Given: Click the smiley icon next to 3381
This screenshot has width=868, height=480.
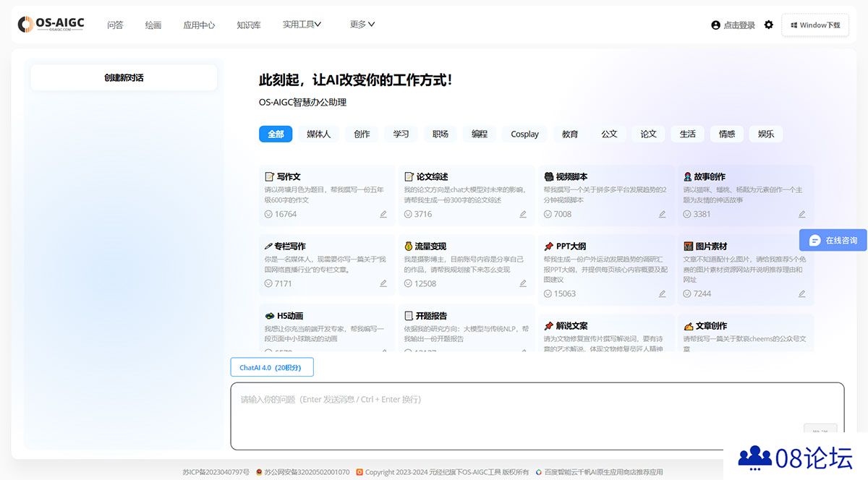Looking at the screenshot, I should tap(687, 214).
